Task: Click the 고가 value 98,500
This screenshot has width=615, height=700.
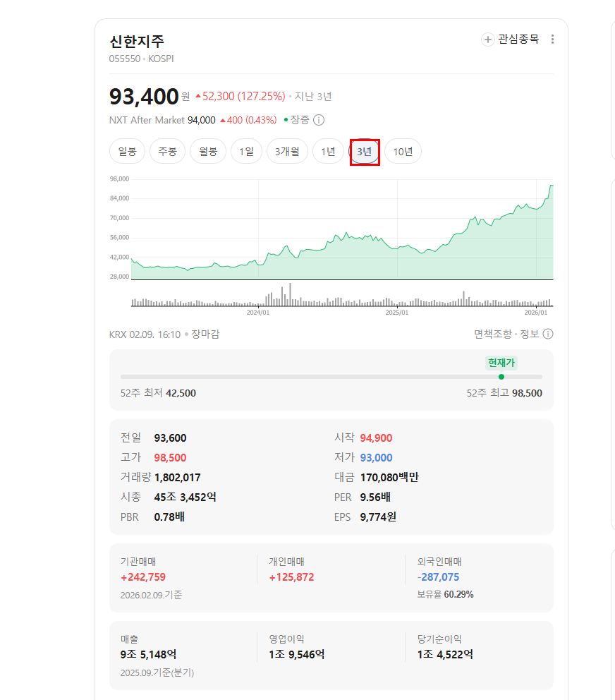Action: click(x=170, y=457)
